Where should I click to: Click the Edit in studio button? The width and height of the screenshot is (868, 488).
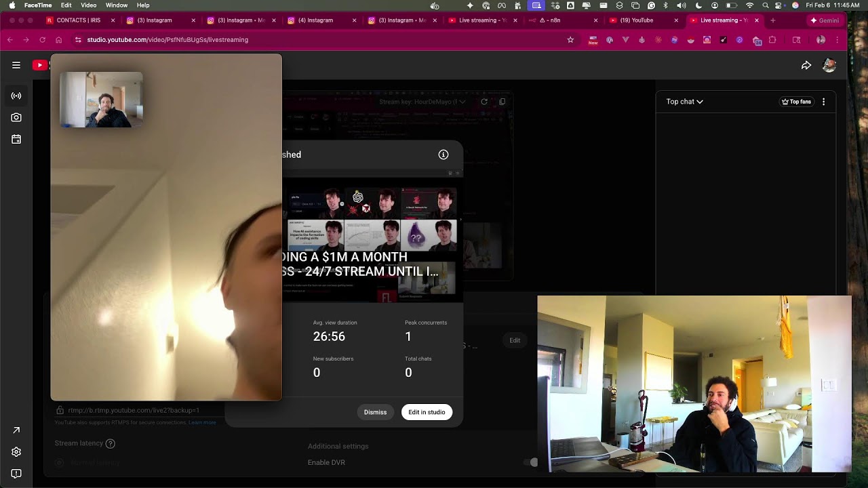[427, 412]
